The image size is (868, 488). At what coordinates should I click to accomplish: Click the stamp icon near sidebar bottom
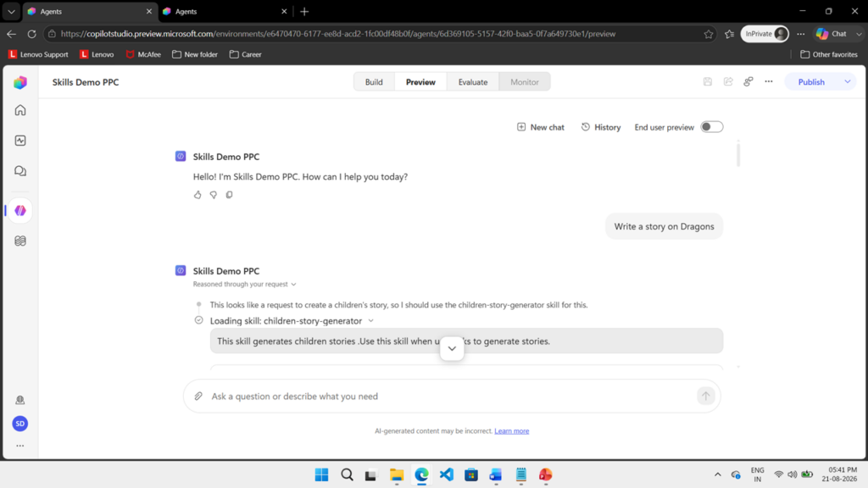coord(20,400)
